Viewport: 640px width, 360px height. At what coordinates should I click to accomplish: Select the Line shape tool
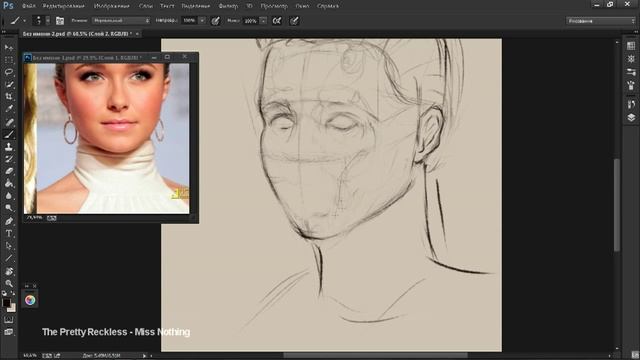point(9,258)
